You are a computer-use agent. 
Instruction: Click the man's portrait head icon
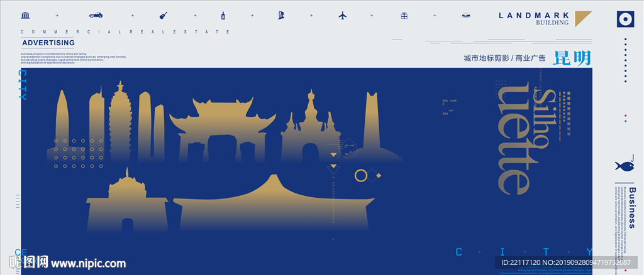pyautogui.click(x=281, y=16)
